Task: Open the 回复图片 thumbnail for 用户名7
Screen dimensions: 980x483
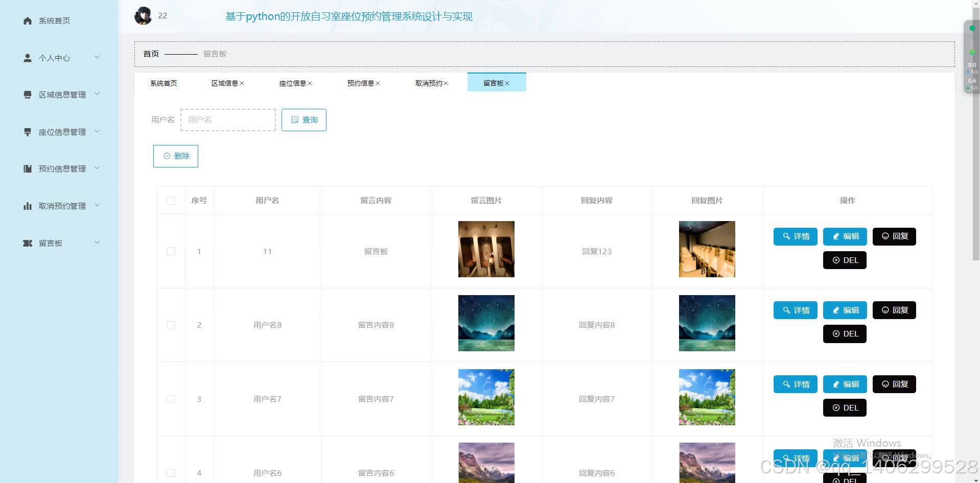Action: [707, 397]
